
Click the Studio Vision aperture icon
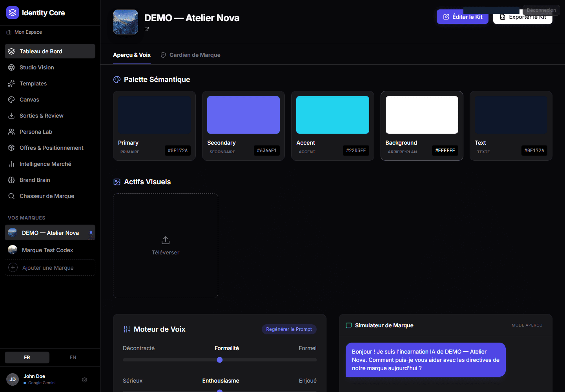click(11, 67)
